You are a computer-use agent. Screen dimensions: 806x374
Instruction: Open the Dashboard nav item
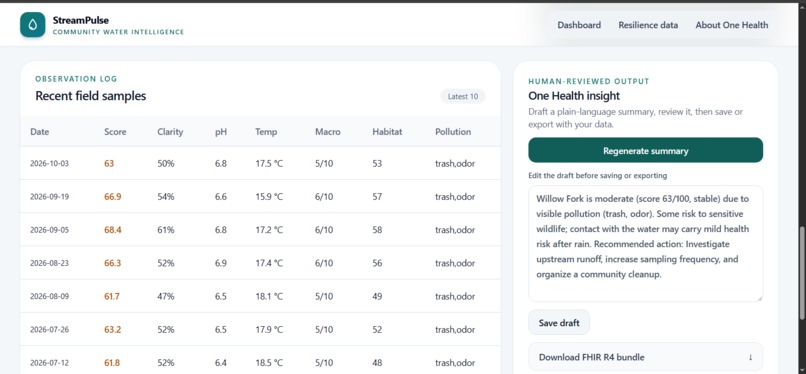(579, 25)
